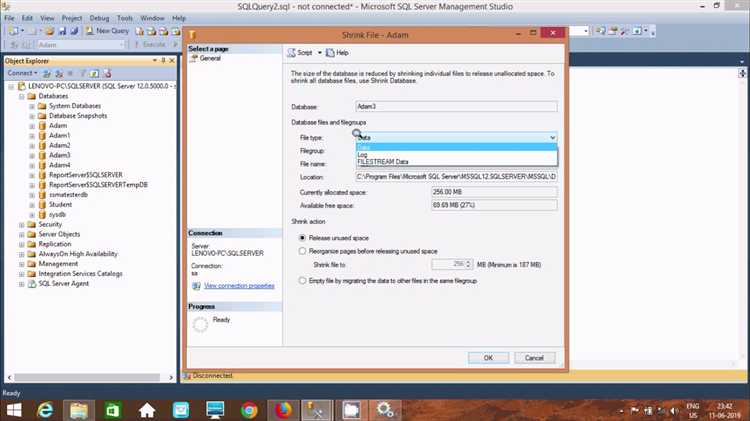Expand the System Databases folder

32,106
